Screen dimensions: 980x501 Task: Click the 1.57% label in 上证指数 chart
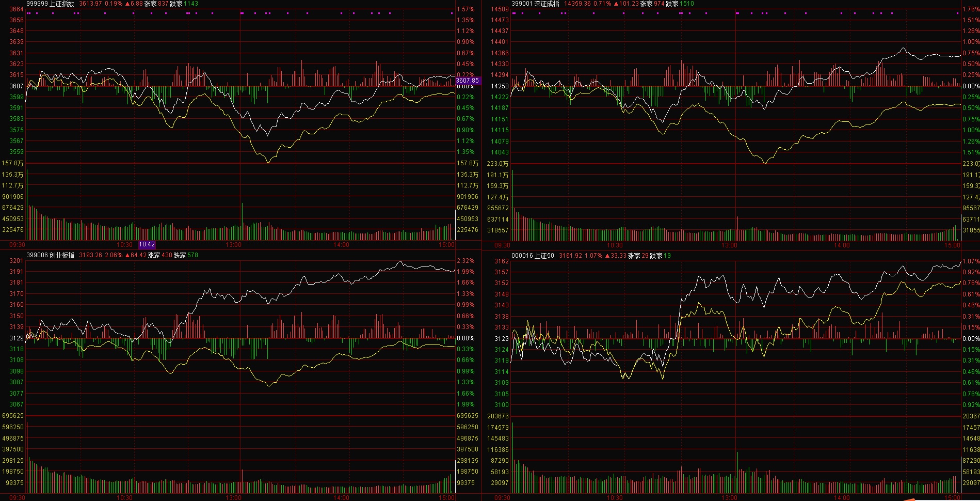465,9
